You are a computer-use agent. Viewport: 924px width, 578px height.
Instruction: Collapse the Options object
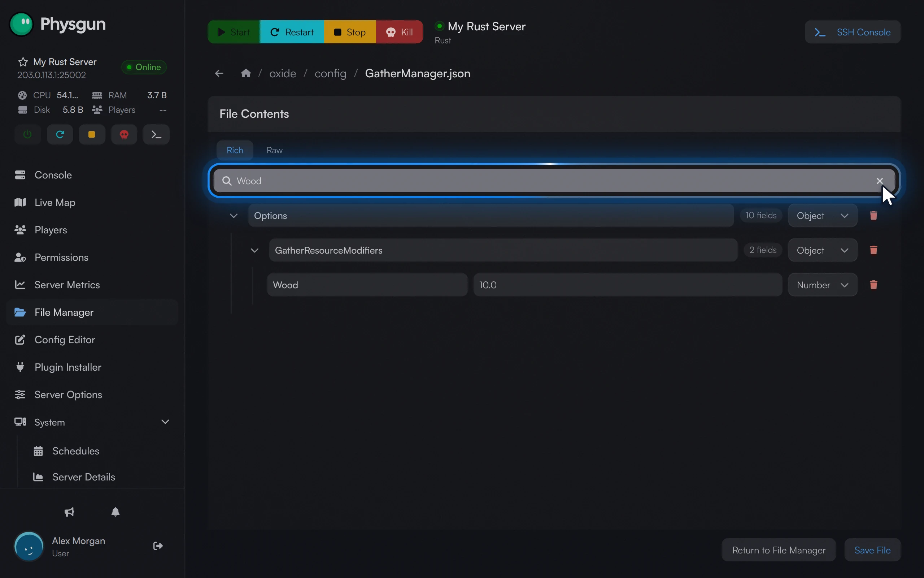234,216
